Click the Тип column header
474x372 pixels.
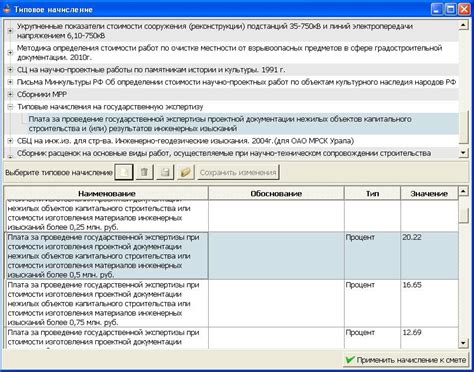point(372,193)
